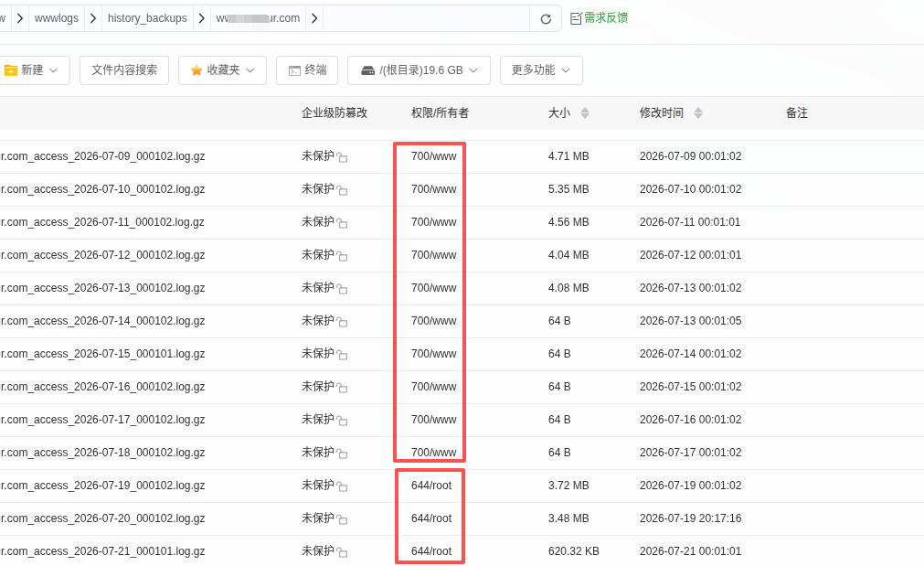Toggle tamper-proof lock for 2026-07-16 log
Image resolution: width=924 pixels, height=566 pixels.
coord(342,388)
